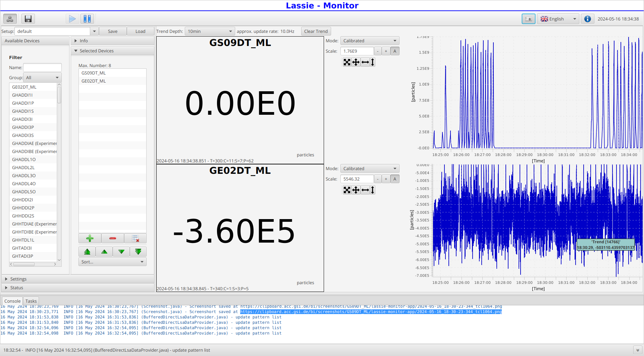This screenshot has width=644, height=356.
Task: Move selected device to the bottom
Action: pyautogui.click(x=138, y=252)
